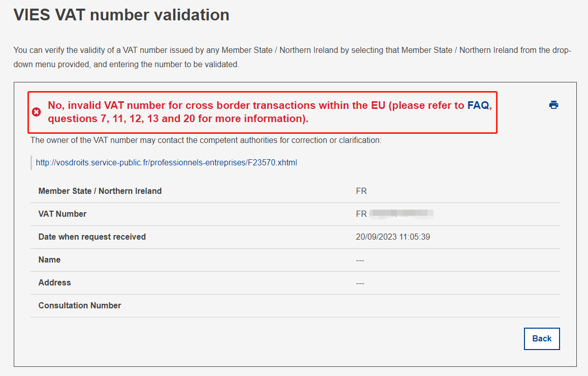Select the FR member state value
This screenshot has height=376, width=588.
tap(361, 191)
